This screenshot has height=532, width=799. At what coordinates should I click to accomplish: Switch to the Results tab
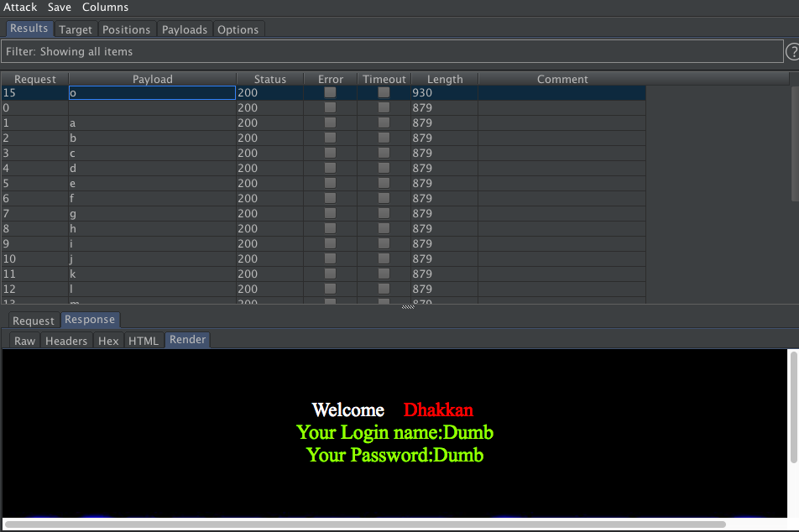29,29
